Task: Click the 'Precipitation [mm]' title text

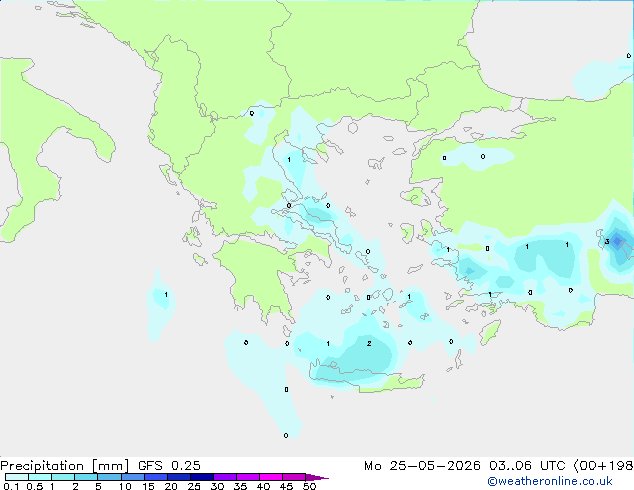Action: (64, 466)
